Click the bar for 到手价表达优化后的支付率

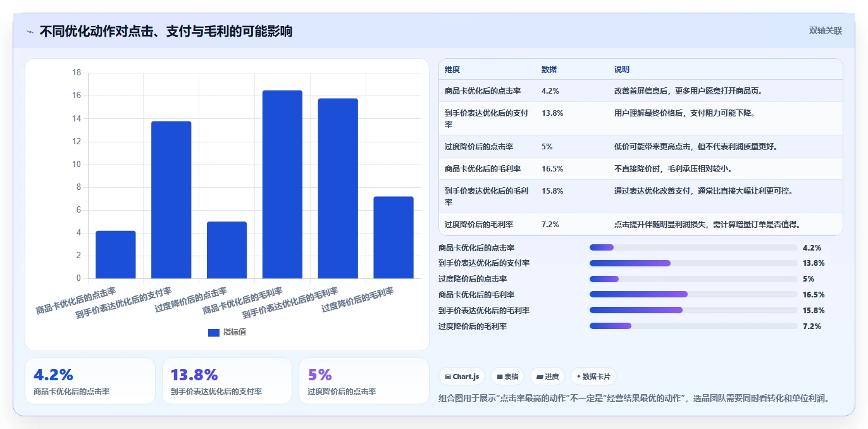(x=171, y=200)
